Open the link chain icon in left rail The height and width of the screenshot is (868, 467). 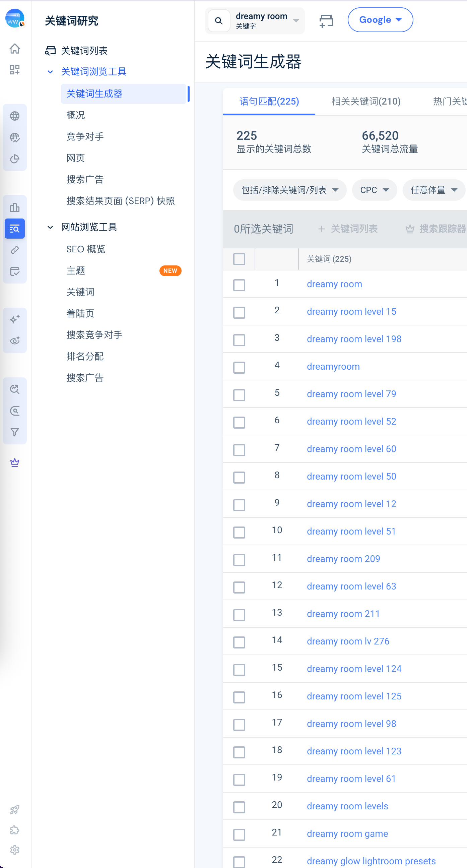[14, 250]
